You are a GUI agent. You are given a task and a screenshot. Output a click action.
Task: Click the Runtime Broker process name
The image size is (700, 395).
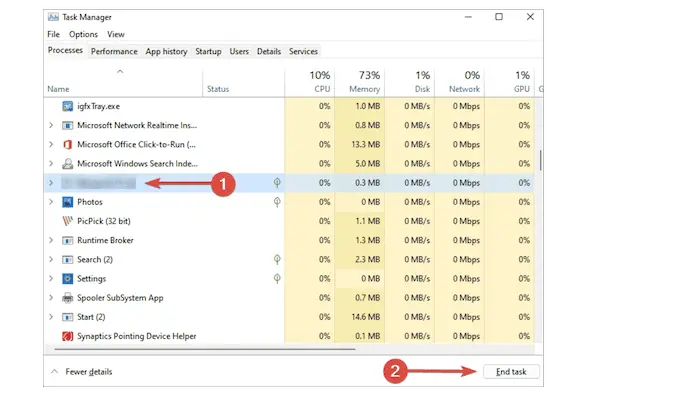[x=105, y=240]
